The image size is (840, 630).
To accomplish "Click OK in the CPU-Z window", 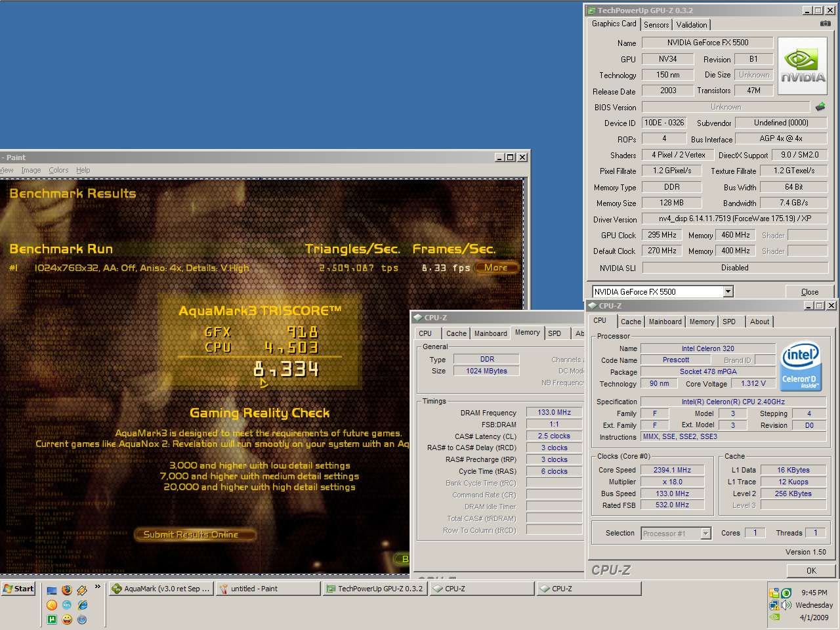I will [811, 570].
